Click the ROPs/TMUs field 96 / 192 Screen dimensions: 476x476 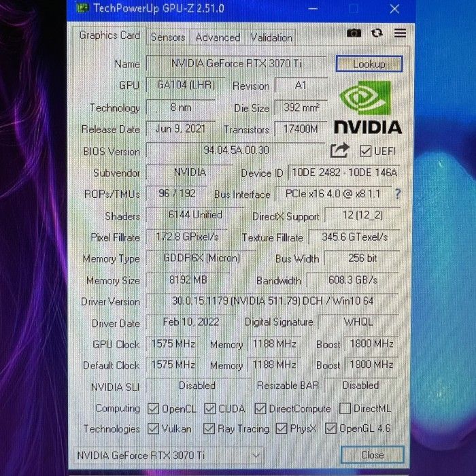pyautogui.click(x=176, y=193)
